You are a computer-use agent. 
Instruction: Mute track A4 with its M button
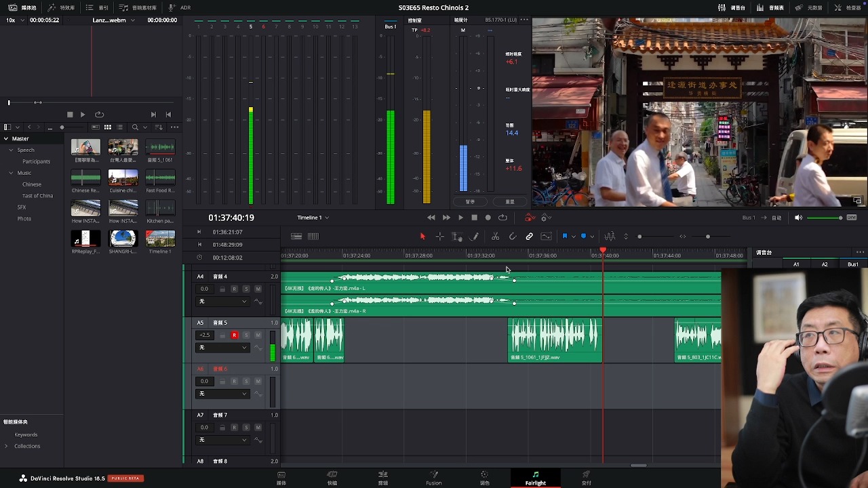(x=258, y=289)
